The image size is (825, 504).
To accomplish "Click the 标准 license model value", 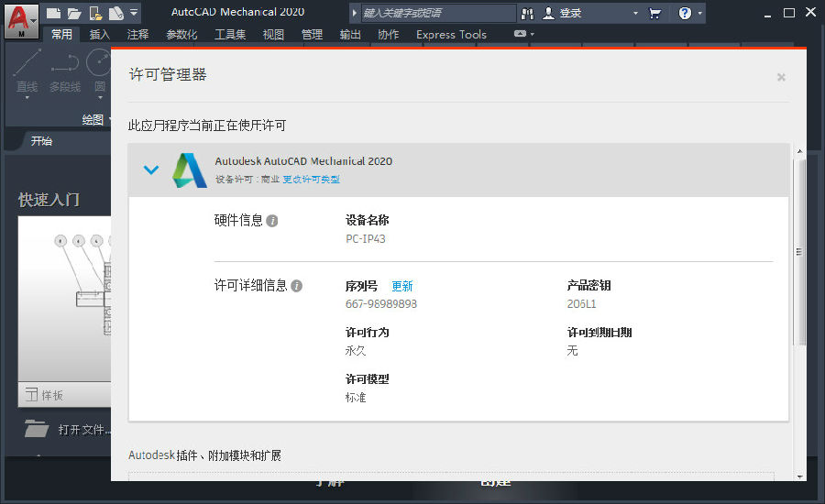I will pyautogui.click(x=355, y=398).
